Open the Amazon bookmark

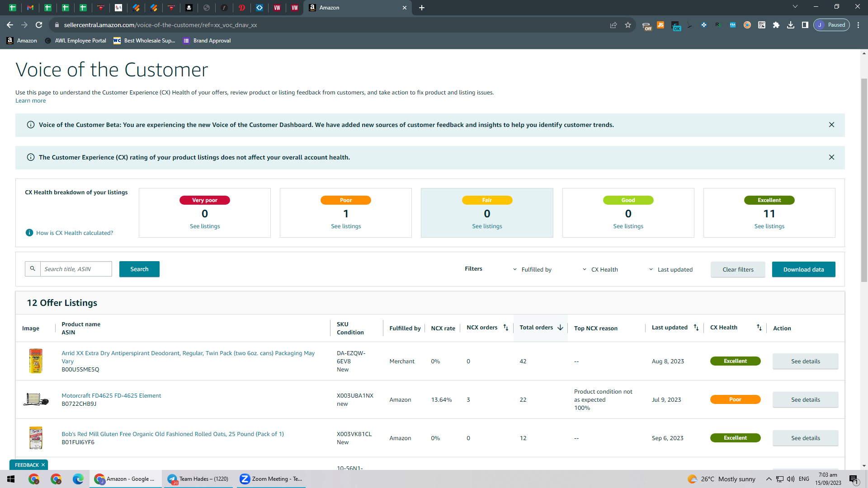22,41
